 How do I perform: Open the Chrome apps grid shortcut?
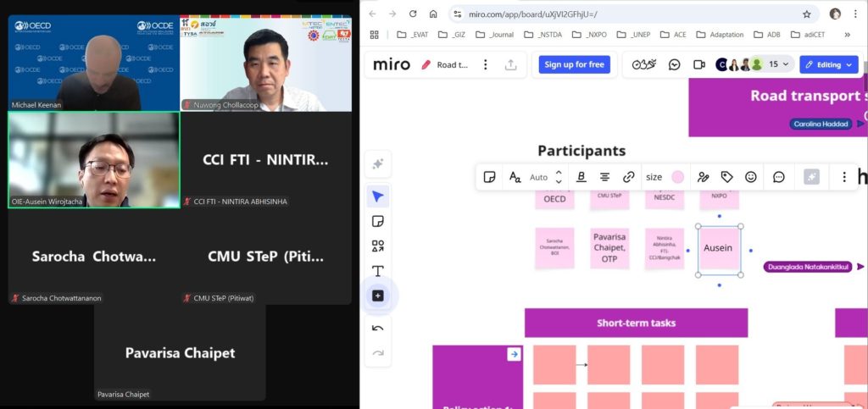pyautogui.click(x=374, y=35)
